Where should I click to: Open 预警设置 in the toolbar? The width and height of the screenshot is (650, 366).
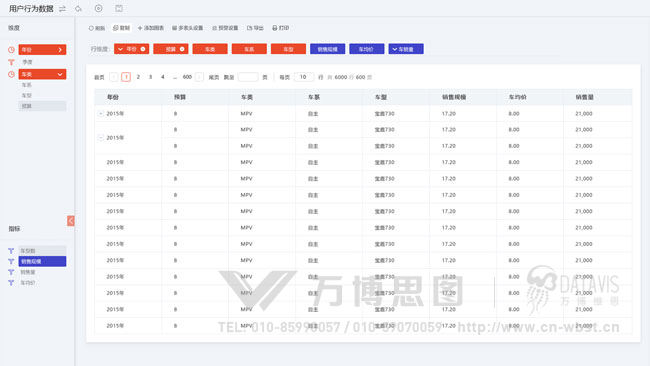click(225, 28)
